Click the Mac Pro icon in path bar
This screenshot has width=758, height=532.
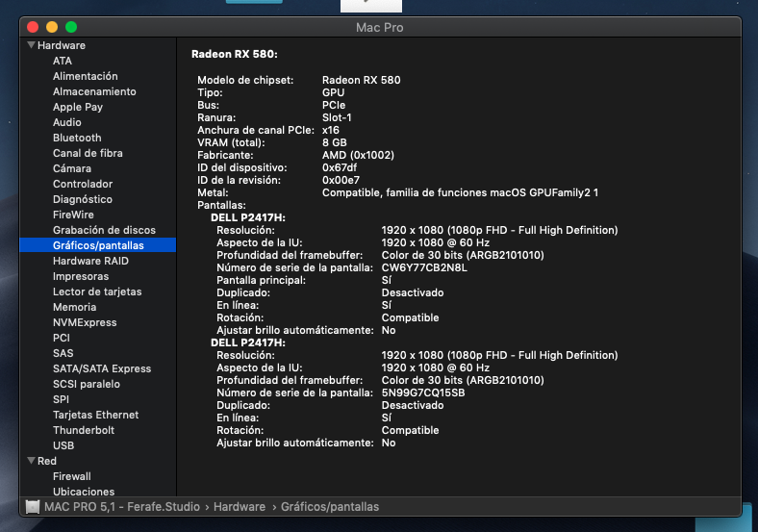33,506
